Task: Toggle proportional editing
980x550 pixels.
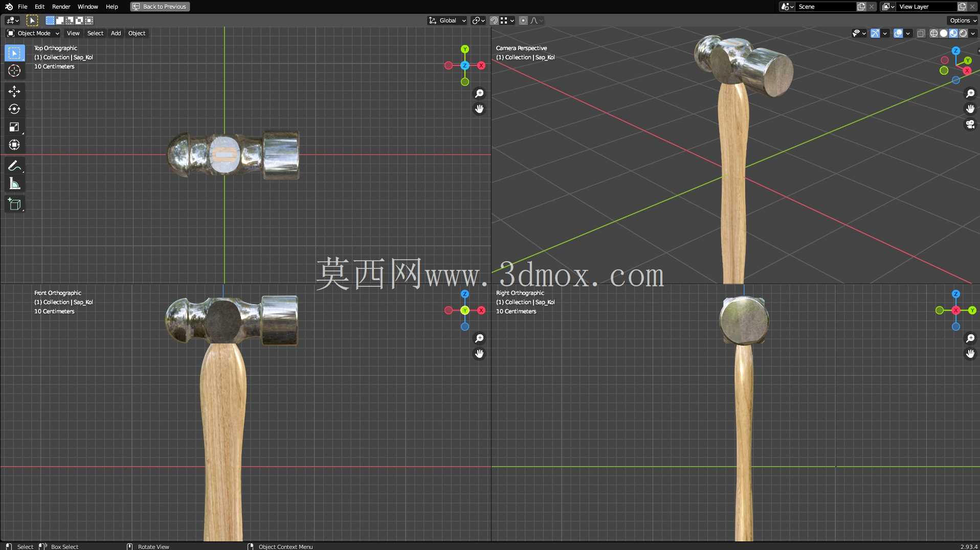Action: click(x=523, y=20)
